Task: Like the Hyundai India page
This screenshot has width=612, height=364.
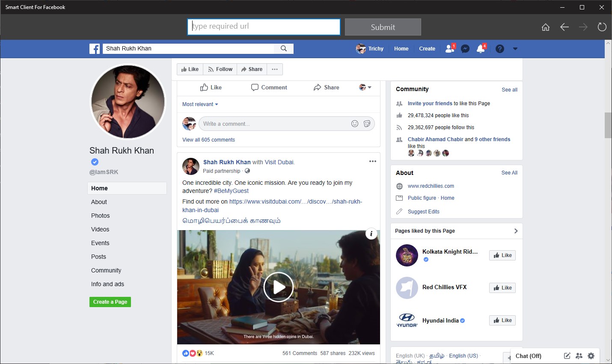Action: tap(502, 320)
